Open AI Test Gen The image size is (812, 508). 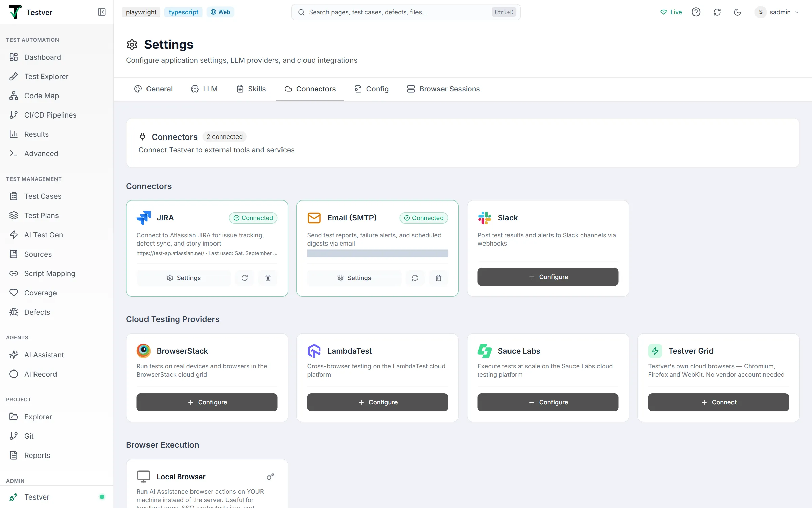click(57, 235)
